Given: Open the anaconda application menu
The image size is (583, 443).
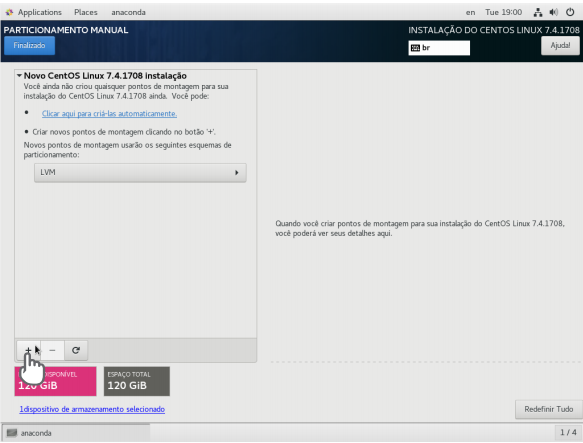Looking at the screenshot, I should coord(128,12).
